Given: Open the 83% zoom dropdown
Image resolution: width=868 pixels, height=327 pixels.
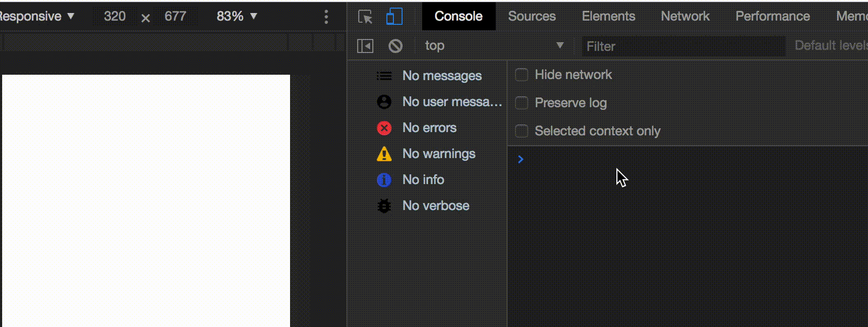Looking at the screenshot, I should click(237, 16).
